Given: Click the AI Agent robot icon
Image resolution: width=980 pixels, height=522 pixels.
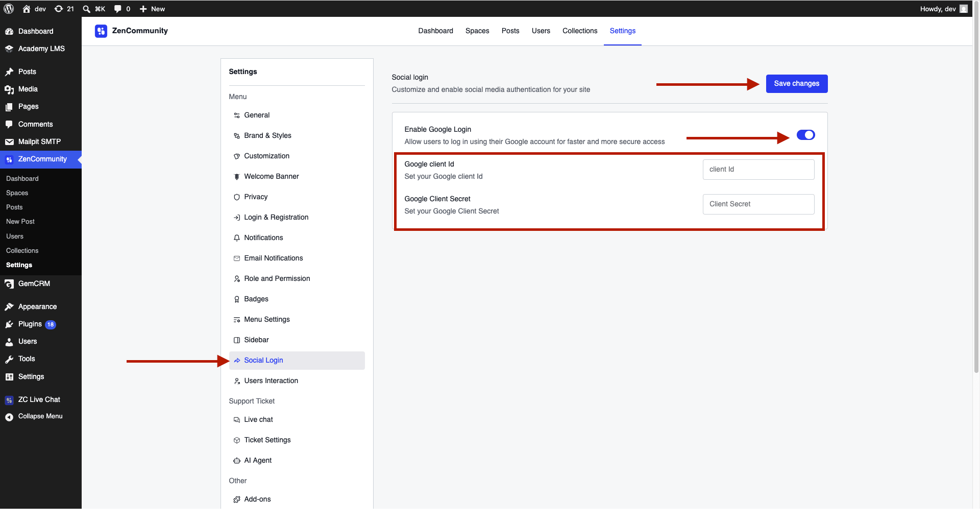Looking at the screenshot, I should 237,461.
